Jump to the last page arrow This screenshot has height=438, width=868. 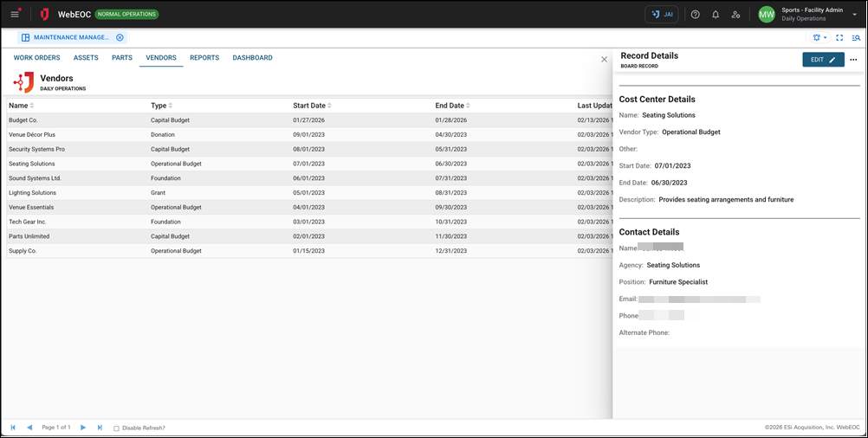(100, 428)
